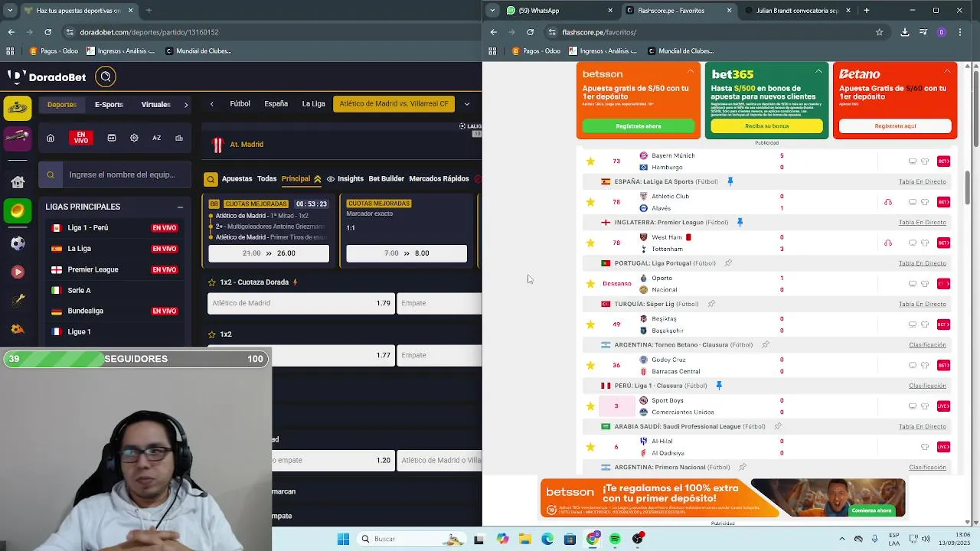Pin the TURQUÍA Süper Lig league

(x=711, y=304)
